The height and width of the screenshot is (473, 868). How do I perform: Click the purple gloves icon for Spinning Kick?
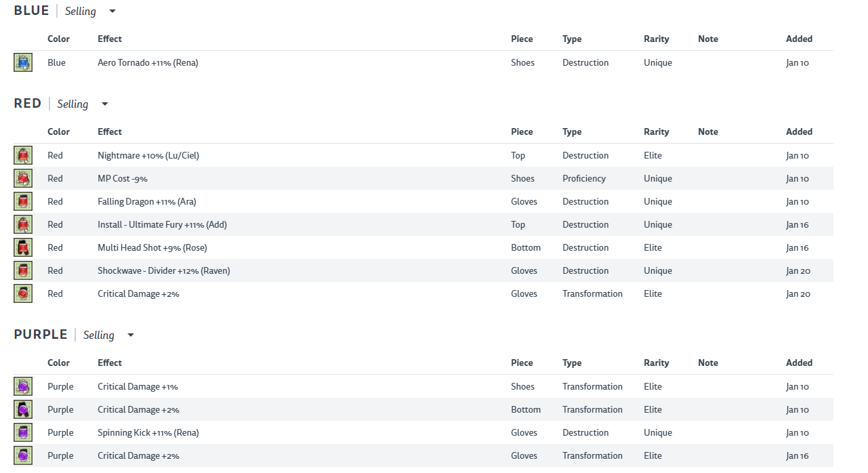point(23,432)
